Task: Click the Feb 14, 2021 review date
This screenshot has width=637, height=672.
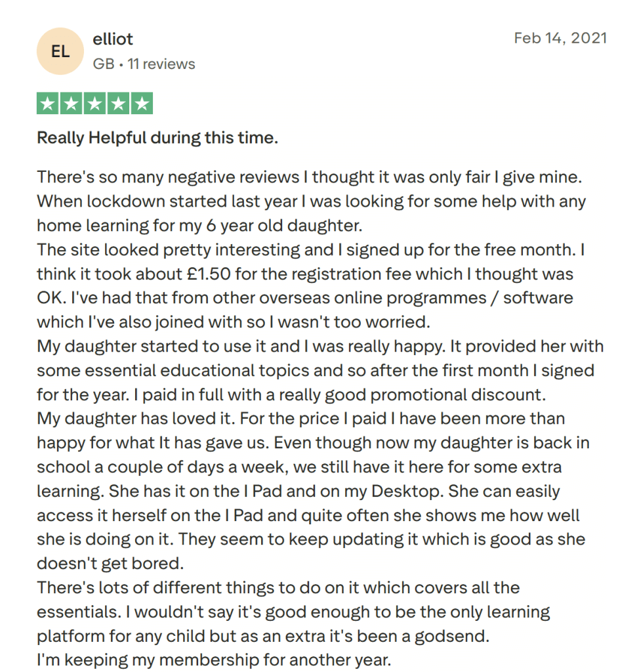Action: (x=560, y=38)
